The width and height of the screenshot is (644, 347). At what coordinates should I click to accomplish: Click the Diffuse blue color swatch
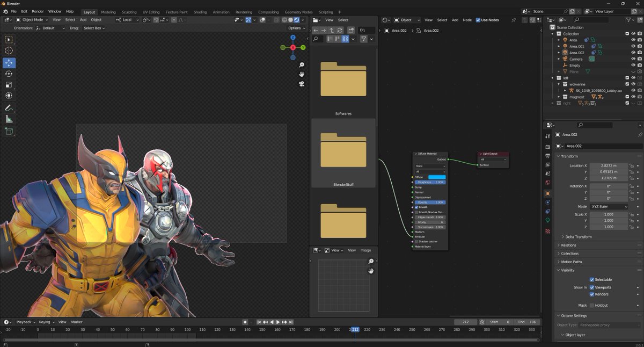pyautogui.click(x=437, y=177)
